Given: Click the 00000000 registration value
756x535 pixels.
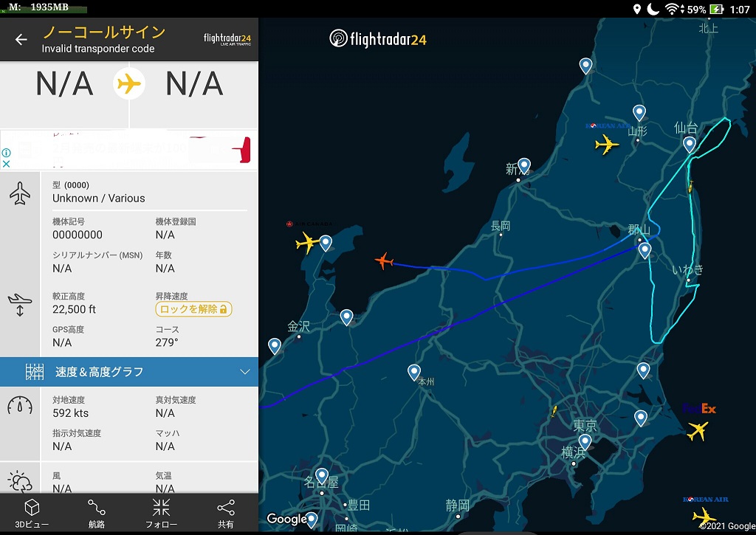Looking at the screenshot, I should pyautogui.click(x=78, y=235).
